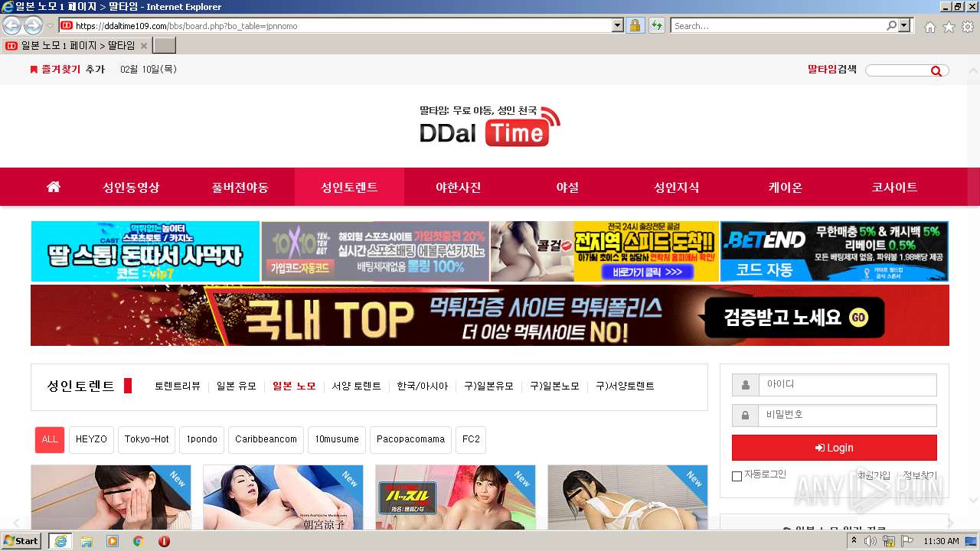Click the volume speaker tray icon
The image size is (980, 551).
point(871,541)
